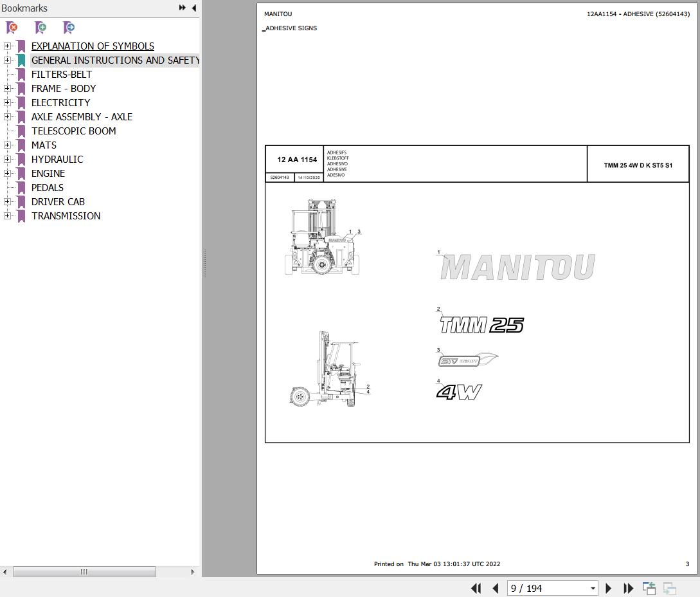Go to the previous page
The width and height of the screenshot is (700, 597).
point(495,588)
